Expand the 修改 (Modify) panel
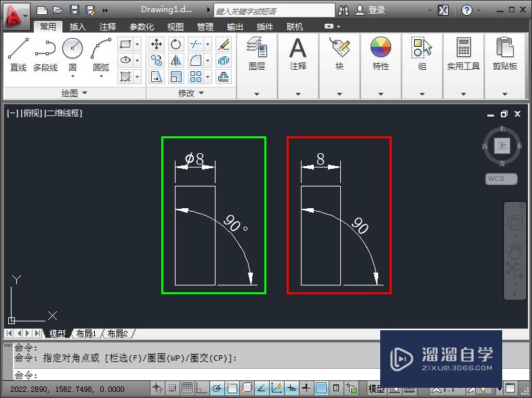This screenshot has height=398, width=532. pos(191,93)
